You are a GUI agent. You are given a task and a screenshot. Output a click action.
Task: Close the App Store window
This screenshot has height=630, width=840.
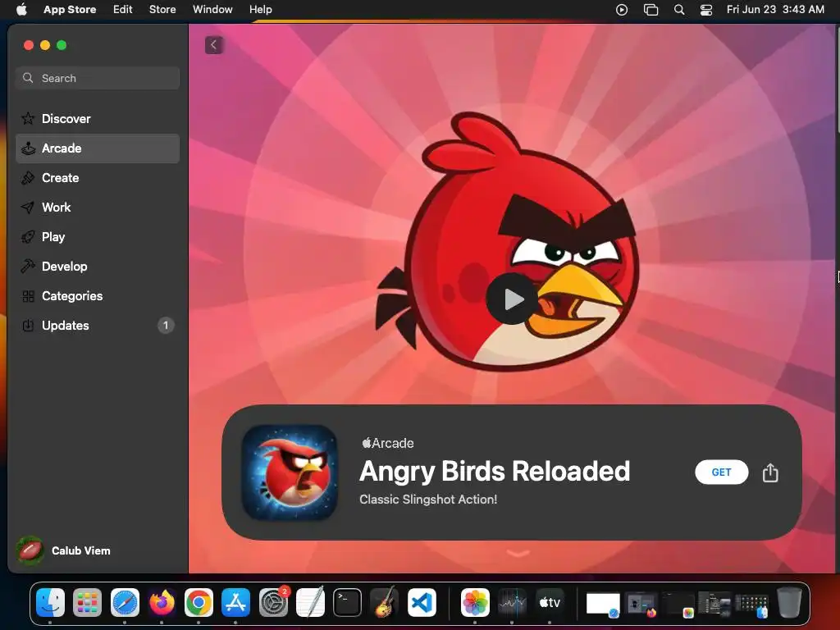[29, 45]
